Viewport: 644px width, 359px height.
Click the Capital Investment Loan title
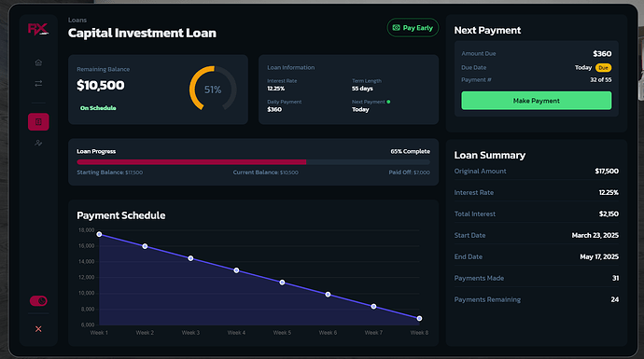[142, 33]
